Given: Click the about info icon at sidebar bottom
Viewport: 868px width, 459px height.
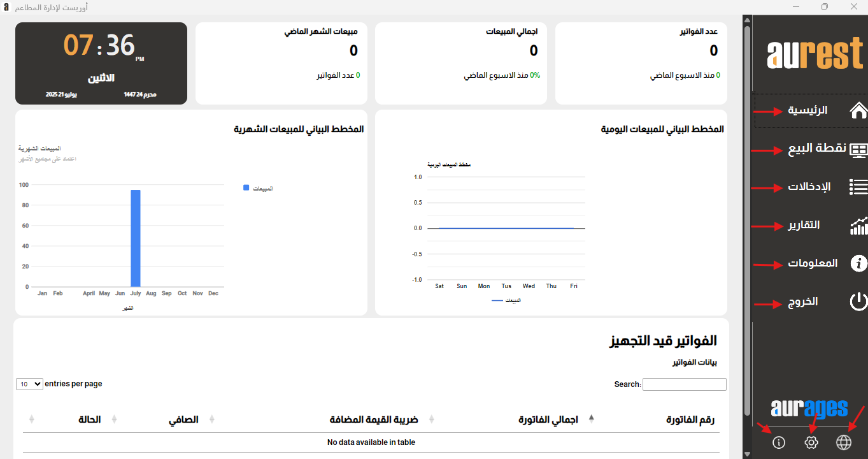Looking at the screenshot, I should coord(778,442).
